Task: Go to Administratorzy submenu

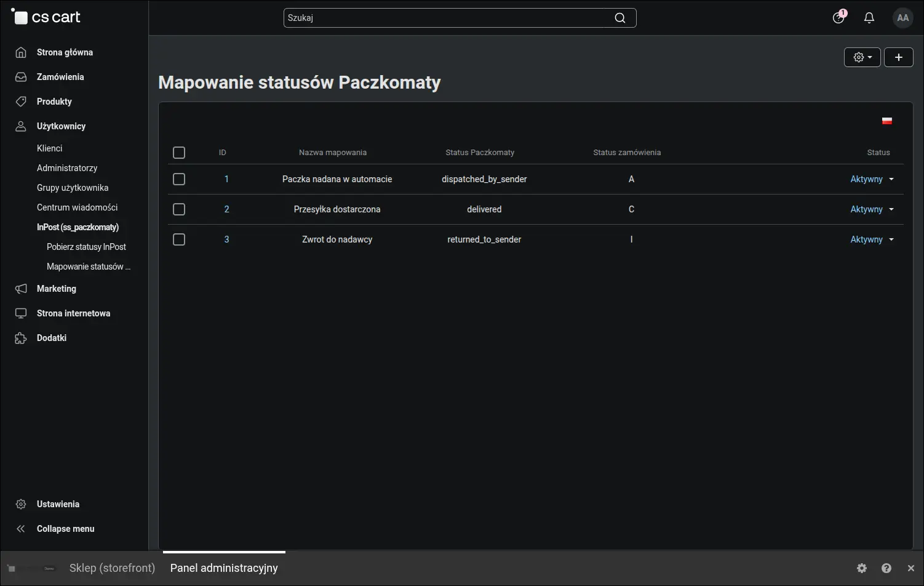Action: pos(67,168)
